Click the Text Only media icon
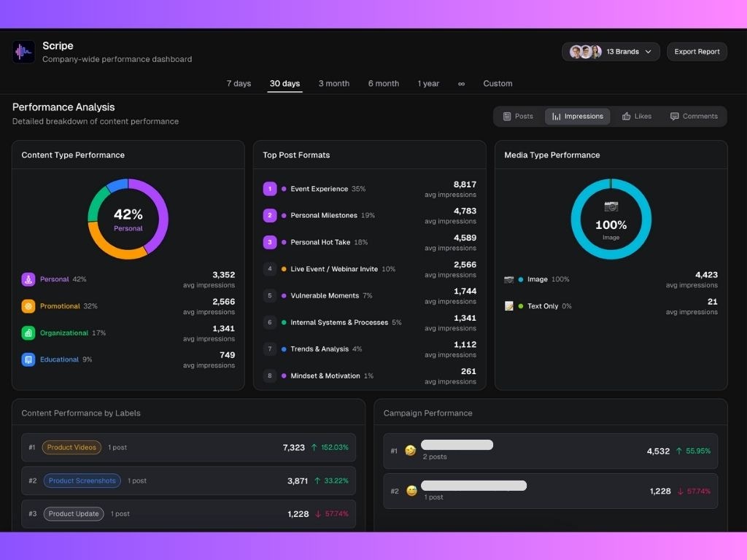 508,306
